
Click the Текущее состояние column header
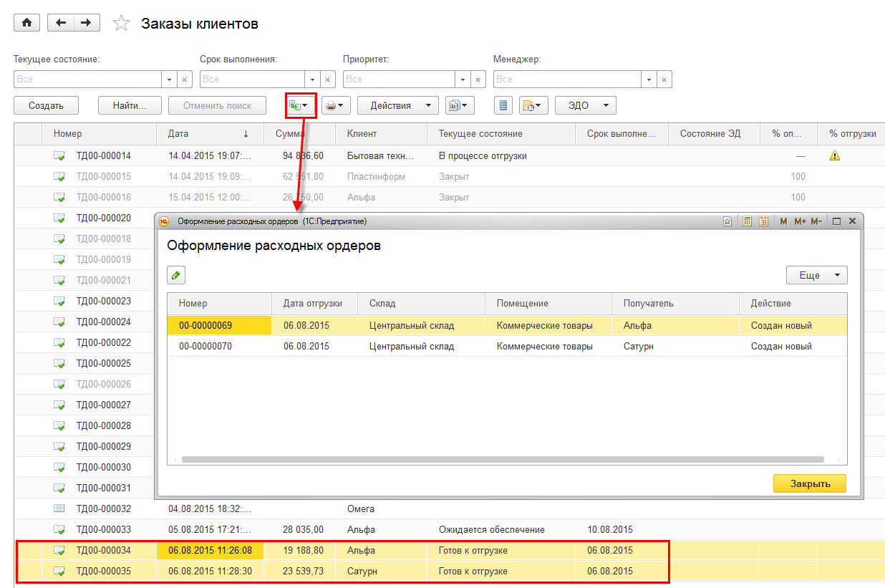(501, 133)
